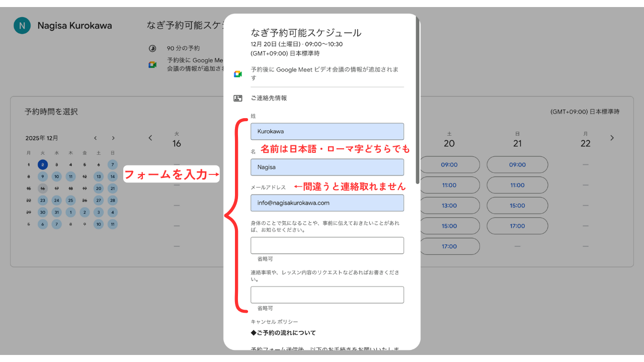Click the empty health concerns text field
The width and height of the screenshot is (644, 362).
pyautogui.click(x=327, y=245)
